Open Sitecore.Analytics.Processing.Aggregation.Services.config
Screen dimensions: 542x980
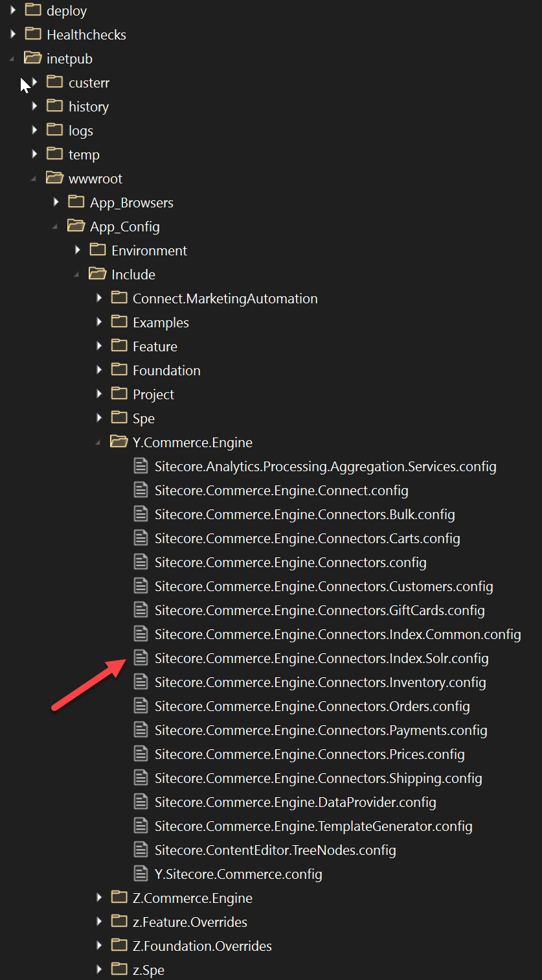325,466
